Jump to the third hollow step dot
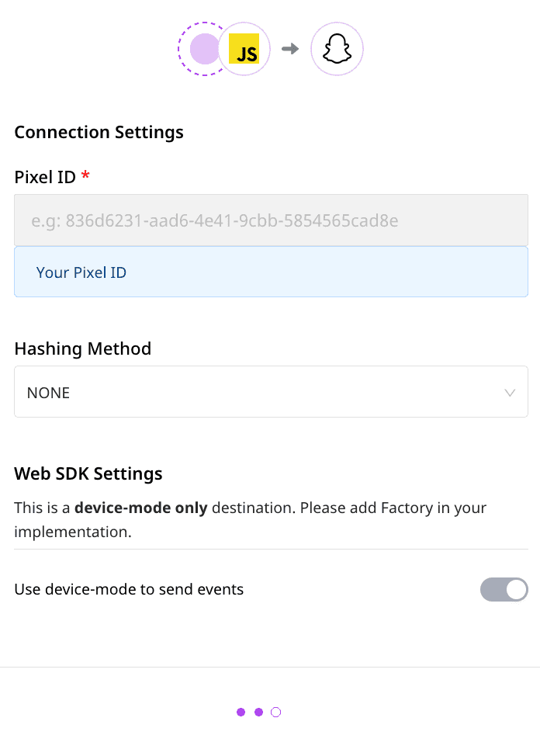 (x=276, y=712)
